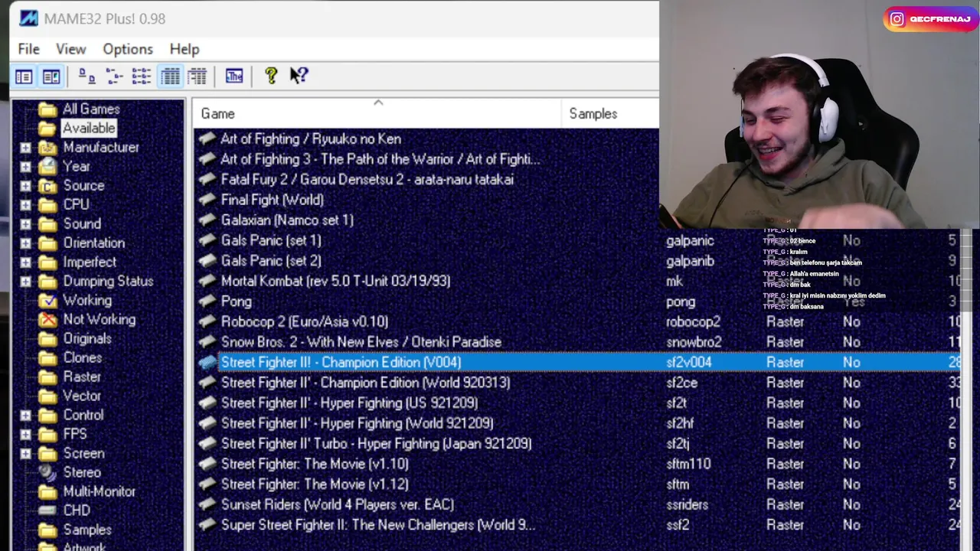980x551 pixels.
Task: Select Snow Bros. 2 - With New Elves
Action: 361,342
